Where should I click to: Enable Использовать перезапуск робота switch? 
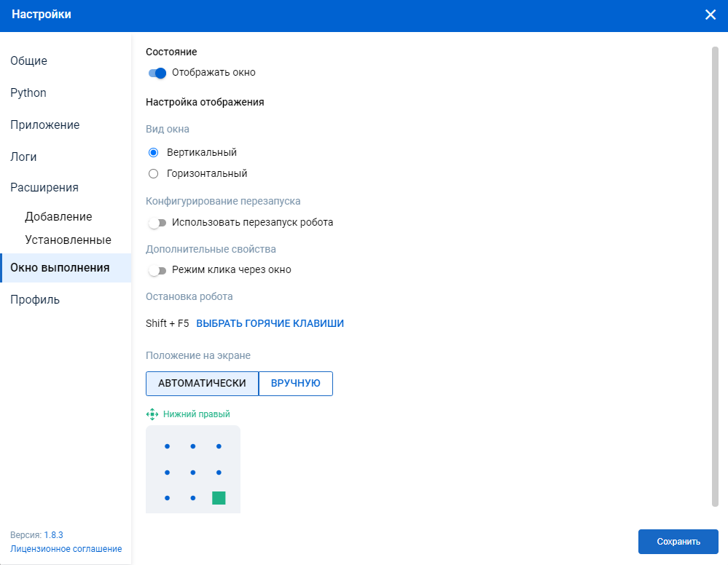(157, 223)
